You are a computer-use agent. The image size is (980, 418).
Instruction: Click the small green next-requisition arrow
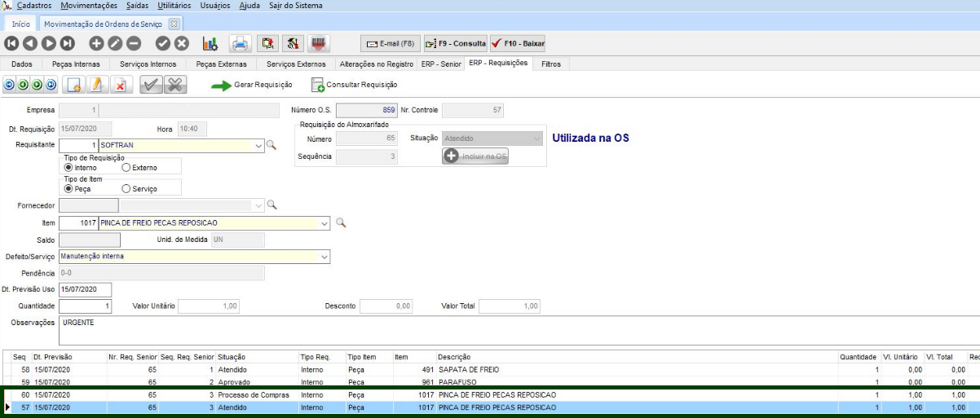pos(37,84)
